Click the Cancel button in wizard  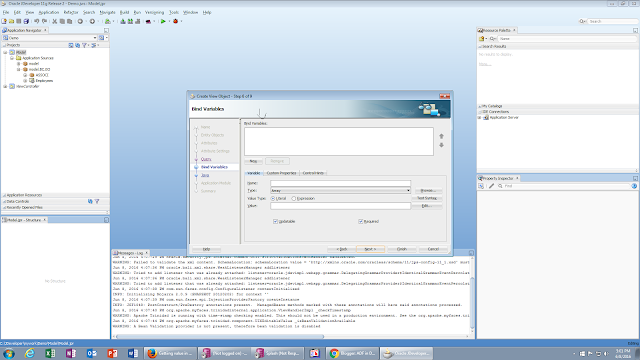pyautogui.click(x=433, y=249)
